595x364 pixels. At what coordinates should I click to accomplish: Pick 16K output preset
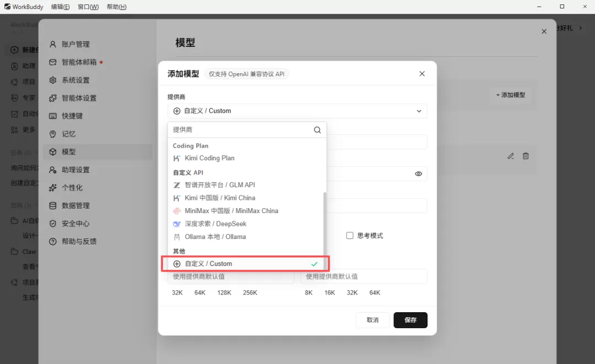tap(330, 293)
